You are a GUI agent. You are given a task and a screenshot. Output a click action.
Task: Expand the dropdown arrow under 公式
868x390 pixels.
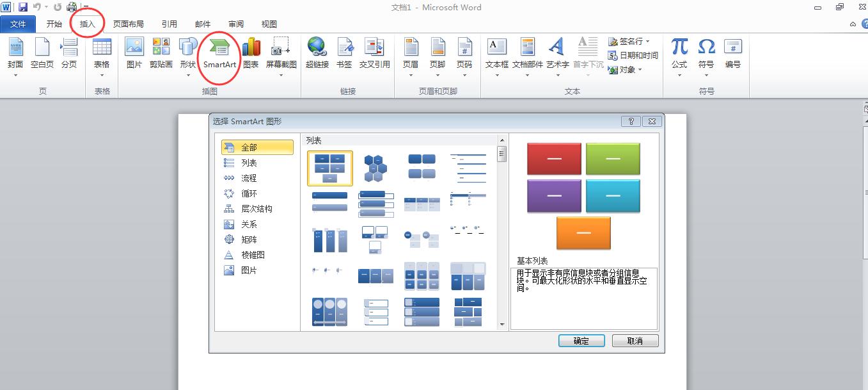tap(679, 75)
